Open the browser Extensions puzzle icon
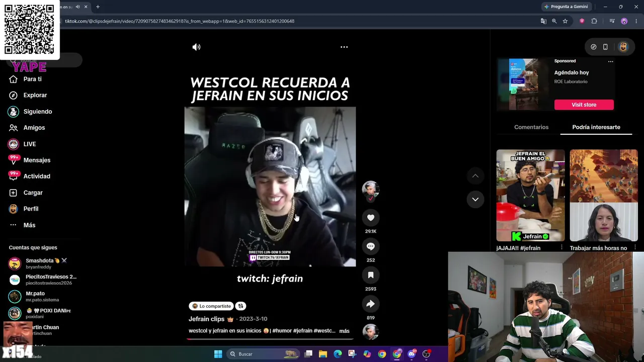This screenshot has width=644, height=362. pos(594,21)
